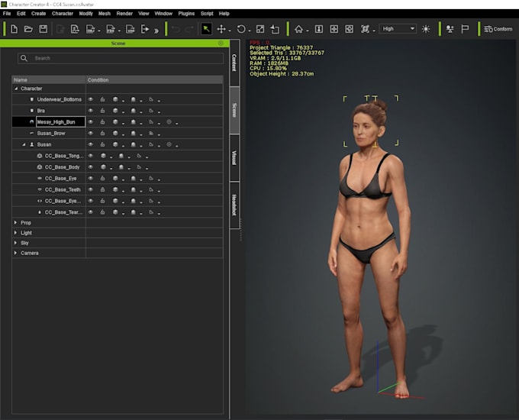Click the Conform button
Screen dimensions: 519x420
[498, 29]
